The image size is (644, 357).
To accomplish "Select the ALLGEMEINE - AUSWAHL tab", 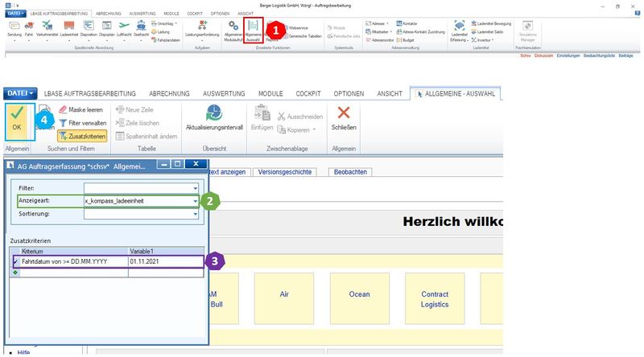I will 455,93.
